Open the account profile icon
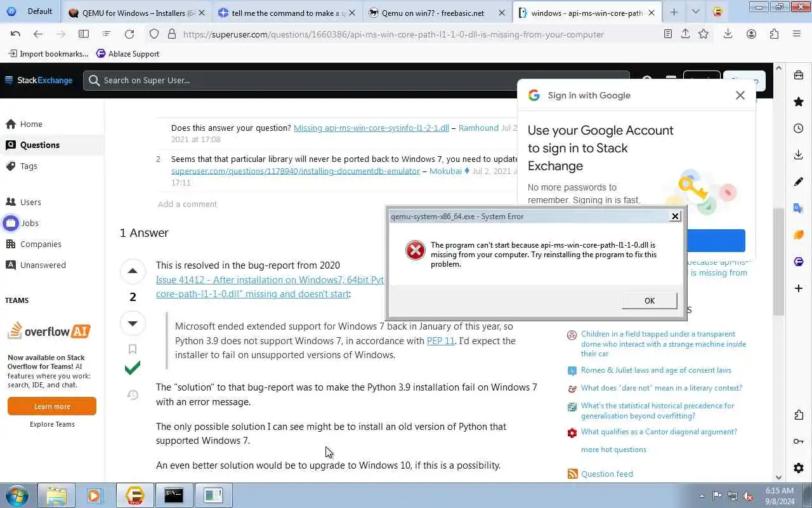 [x=751, y=34]
